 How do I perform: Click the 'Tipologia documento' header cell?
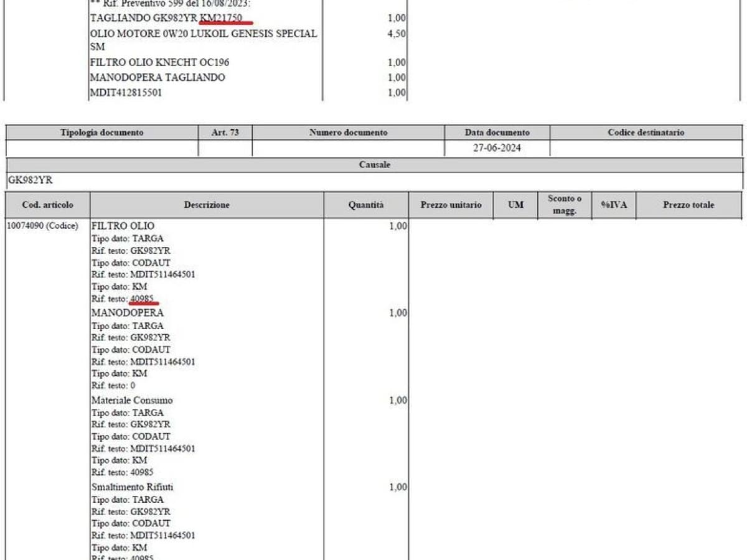[x=101, y=133]
